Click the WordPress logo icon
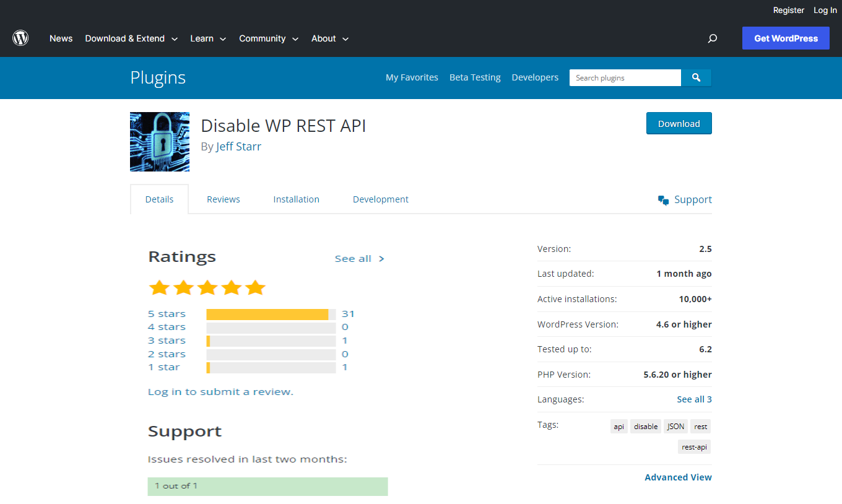Screen dimensions: 842x504 [20, 38]
